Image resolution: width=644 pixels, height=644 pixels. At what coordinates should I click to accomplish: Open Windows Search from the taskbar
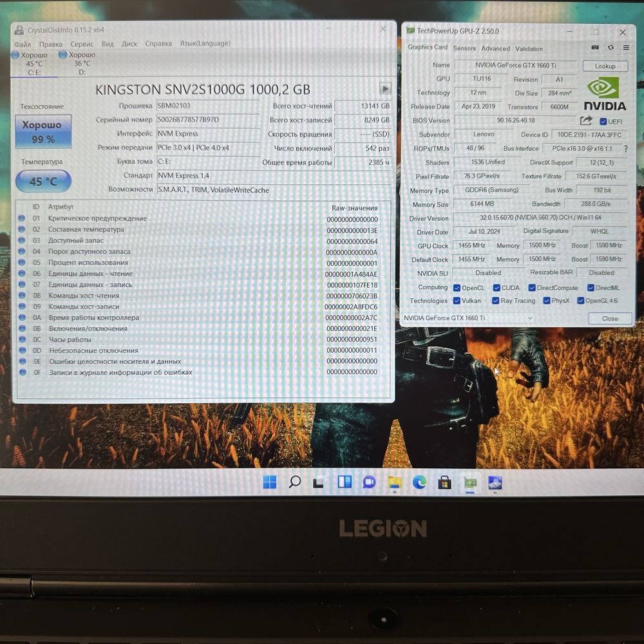(x=294, y=482)
